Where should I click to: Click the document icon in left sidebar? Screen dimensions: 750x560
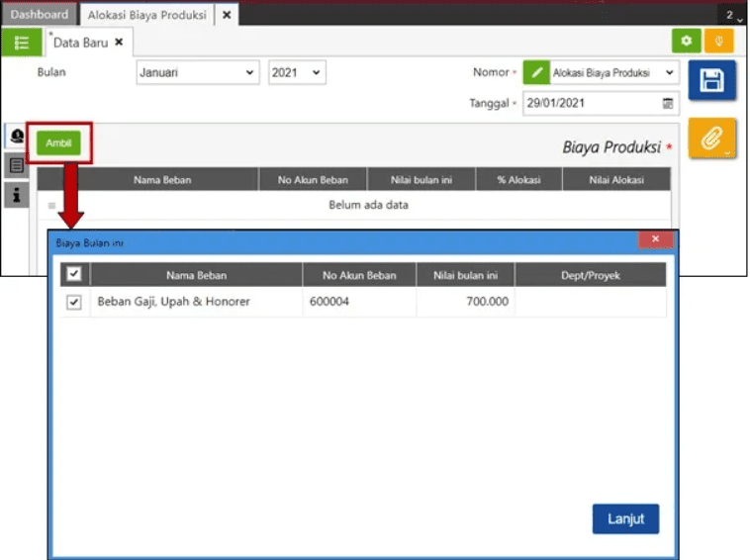coord(17,165)
